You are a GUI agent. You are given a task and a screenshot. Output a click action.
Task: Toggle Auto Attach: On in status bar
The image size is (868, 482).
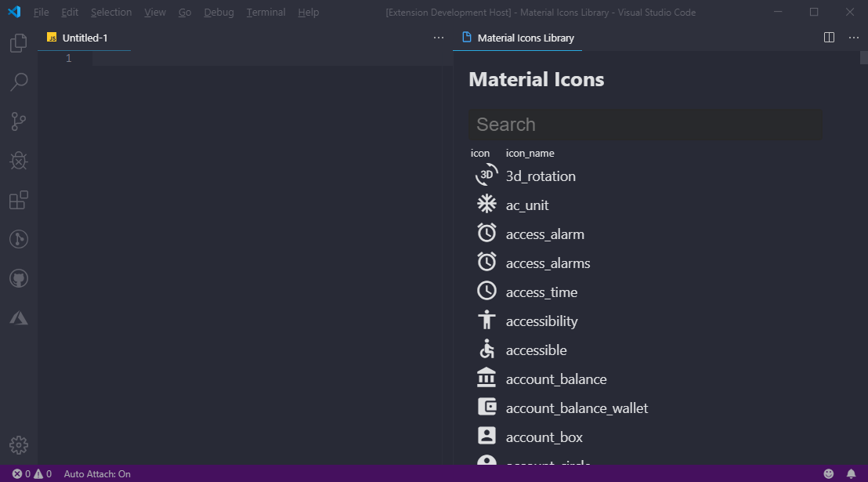(97, 473)
